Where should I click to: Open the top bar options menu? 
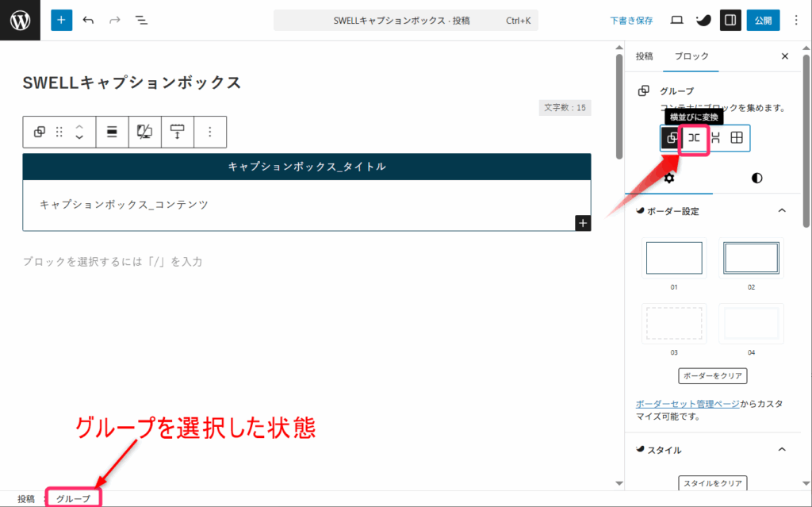point(796,20)
